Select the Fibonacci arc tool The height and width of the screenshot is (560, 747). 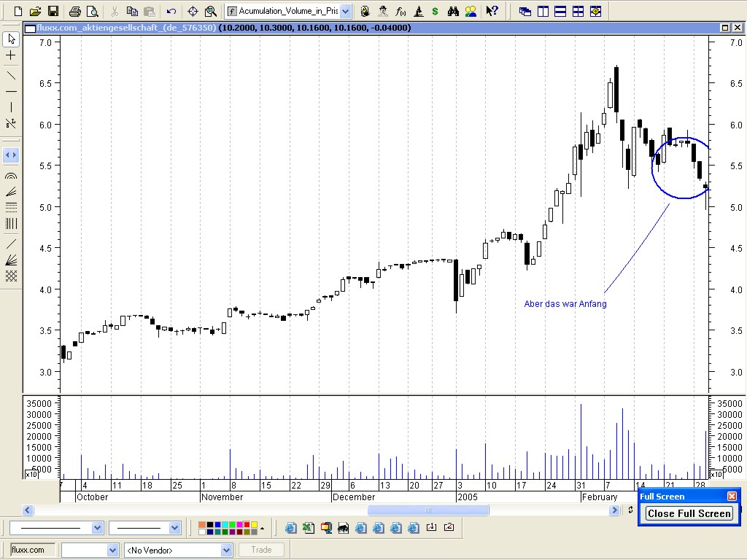pos(10,175)
